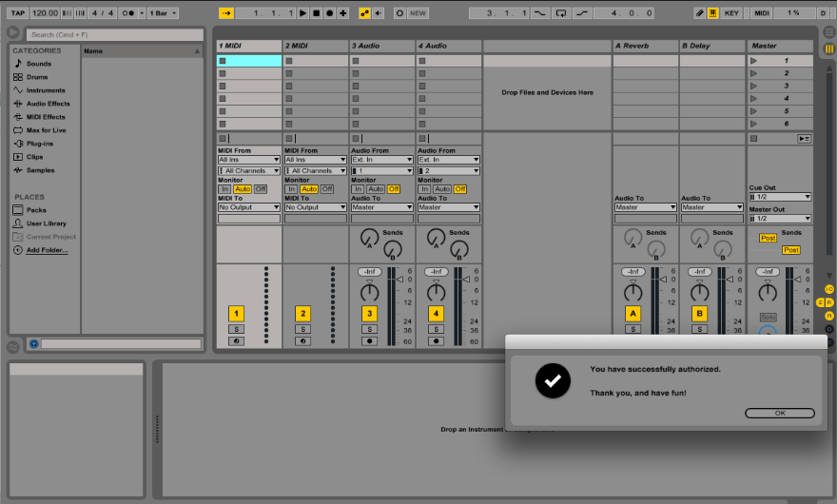The height and width of the screenshot is (504, 837).
Task: Toggle Automation Arm button
Action: (x=364, y=12)
